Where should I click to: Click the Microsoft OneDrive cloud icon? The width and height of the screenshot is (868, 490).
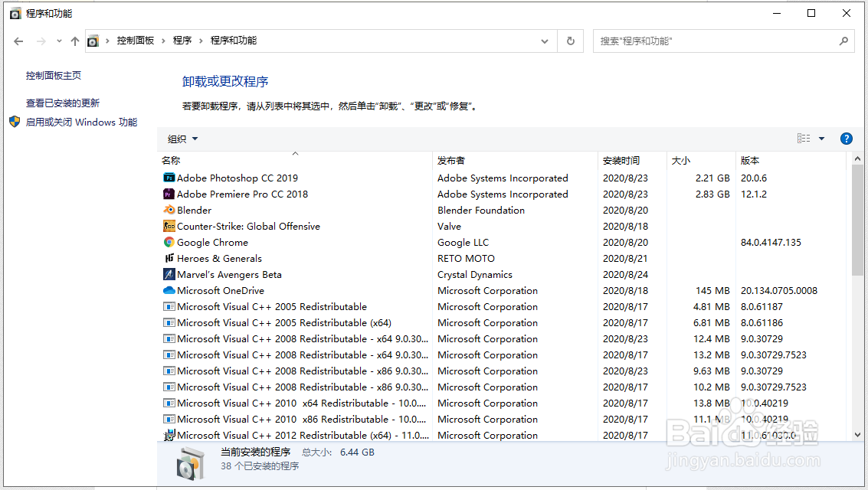point(169,290)
